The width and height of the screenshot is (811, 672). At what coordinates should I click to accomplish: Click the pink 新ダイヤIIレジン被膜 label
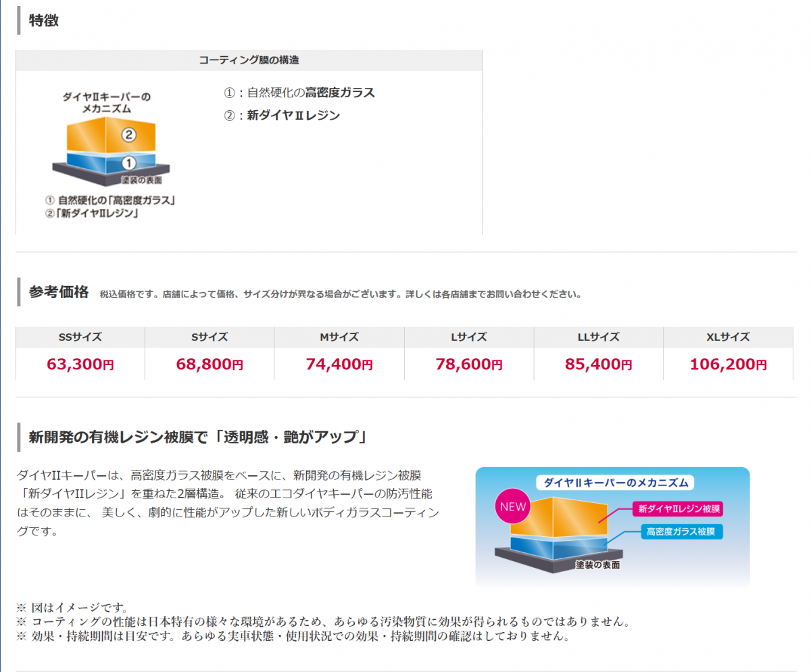pyautogui.click(x=679, y=508)
